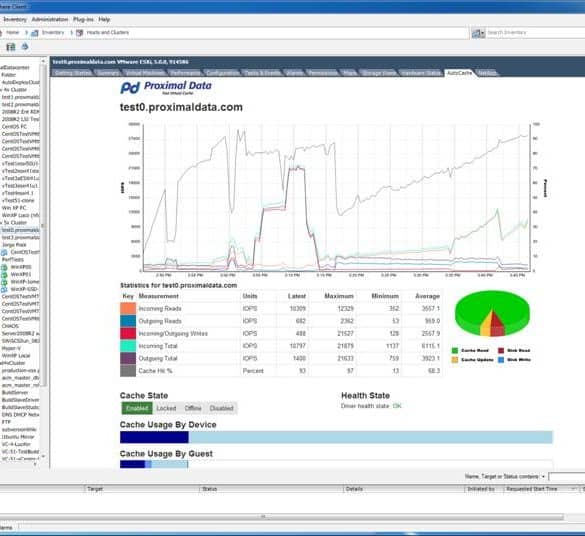Click the Disk Write blue legend icon

pos(501,360)
